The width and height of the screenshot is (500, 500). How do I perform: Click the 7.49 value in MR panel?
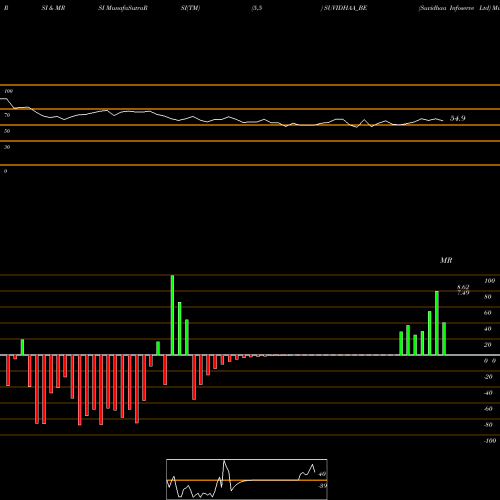(463, 293)
